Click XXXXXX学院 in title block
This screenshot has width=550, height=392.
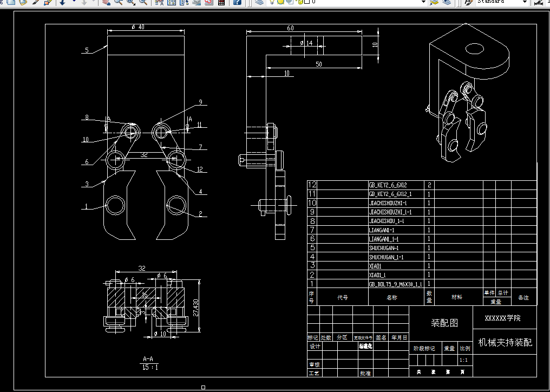[x=503, y=318]
